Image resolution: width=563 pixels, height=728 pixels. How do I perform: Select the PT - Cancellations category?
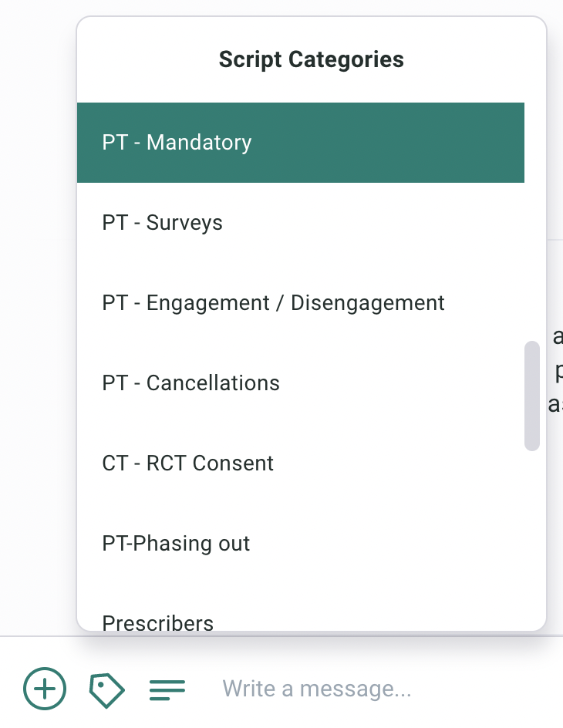pyautogui.click(x=301, y=383)
